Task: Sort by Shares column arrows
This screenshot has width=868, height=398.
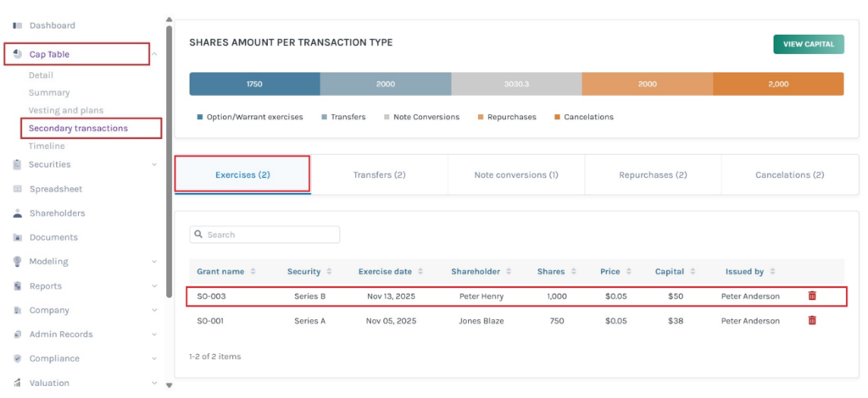Action: [574, 272]
